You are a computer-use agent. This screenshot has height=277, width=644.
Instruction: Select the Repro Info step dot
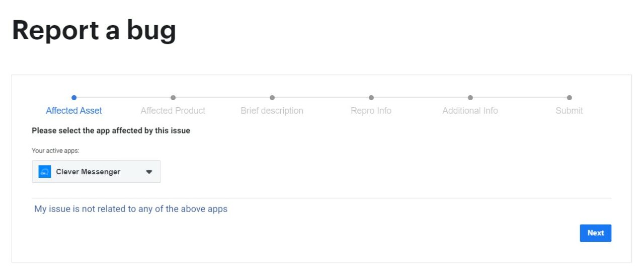coord(371,98)
